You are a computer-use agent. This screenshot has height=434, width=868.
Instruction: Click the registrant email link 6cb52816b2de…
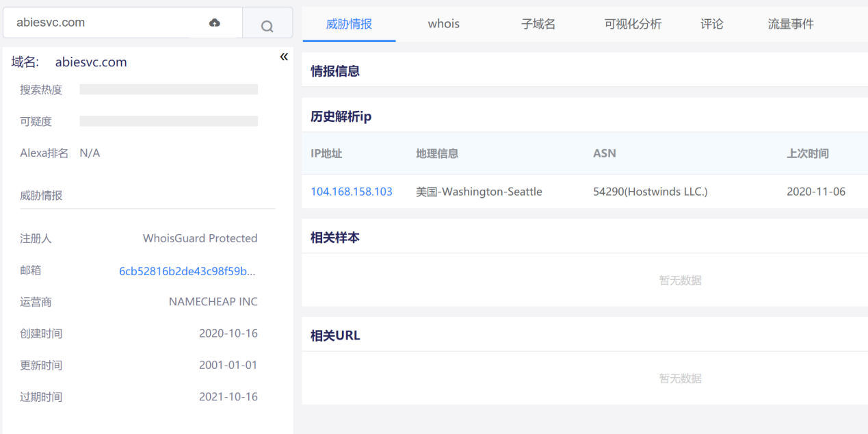point(188,270)
